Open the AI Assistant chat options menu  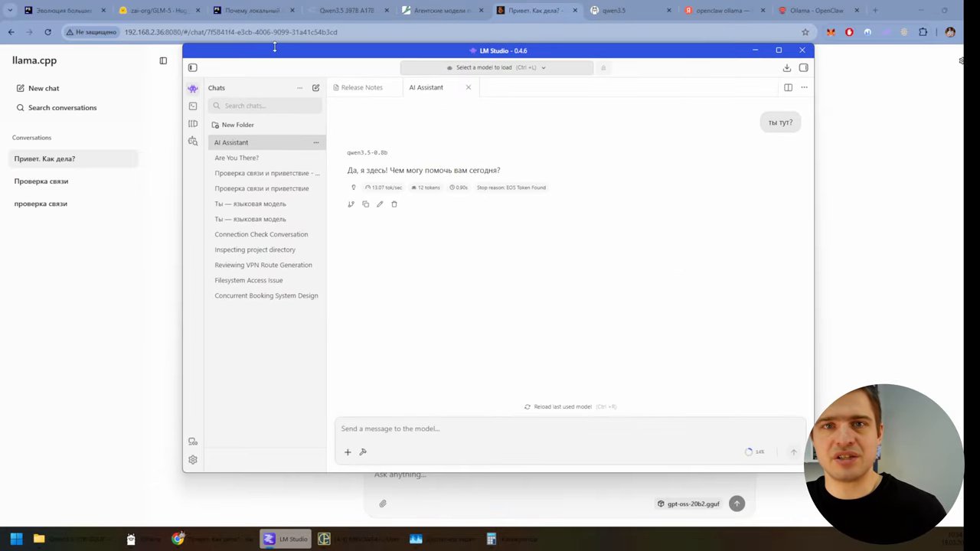tap(315, 142)
